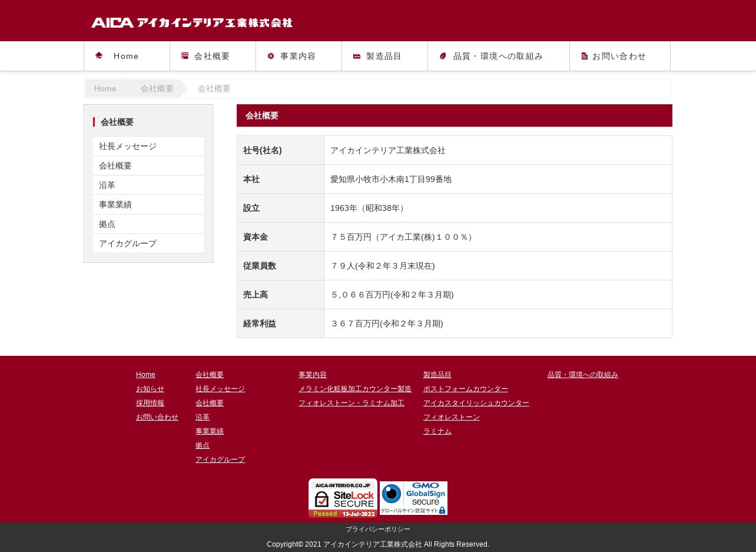Click the factory icon beside 製造品目 in navigation

click(x=357, y=56)
